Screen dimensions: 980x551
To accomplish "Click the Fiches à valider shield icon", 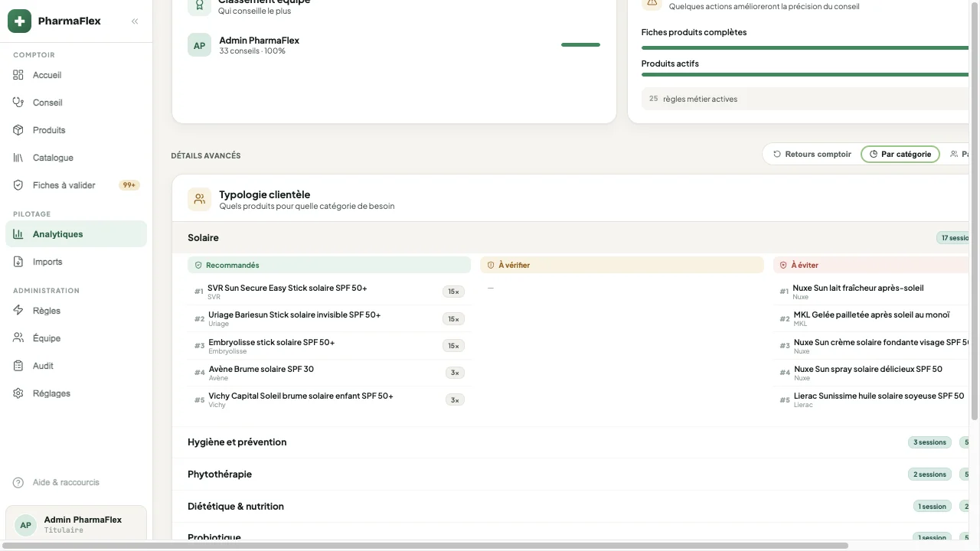I will pos(18,185).
